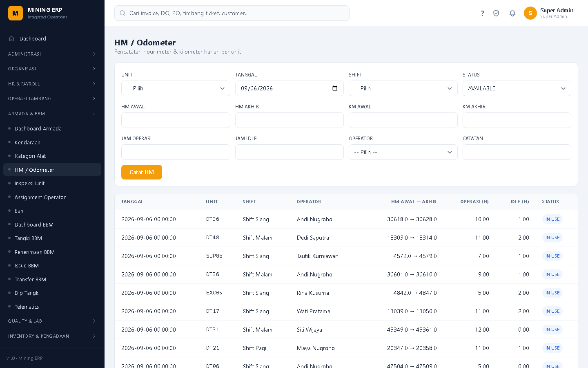Open Tangki BBM menu item
This screenshot has height=368, width=588.
coord(52,238)
